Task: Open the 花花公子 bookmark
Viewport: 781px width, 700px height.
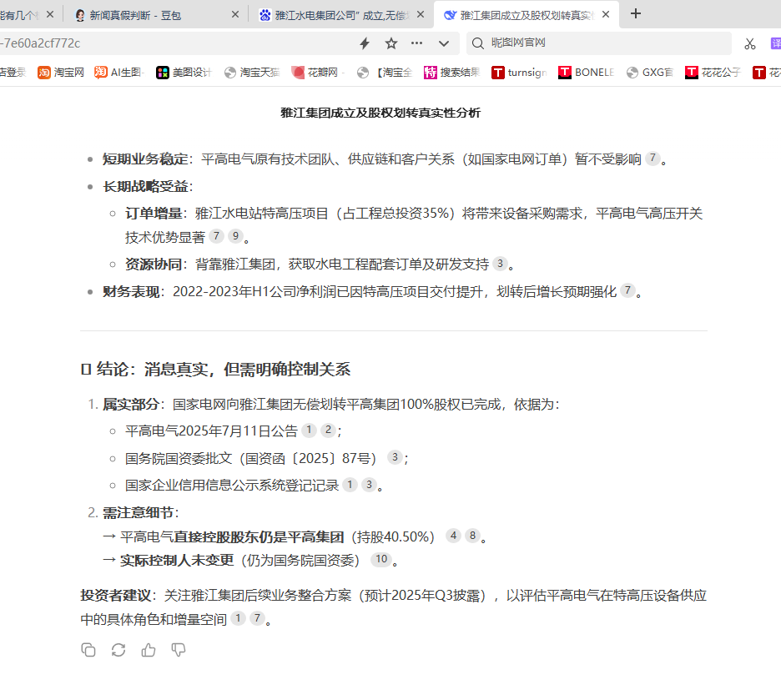Action: (713, 73)
